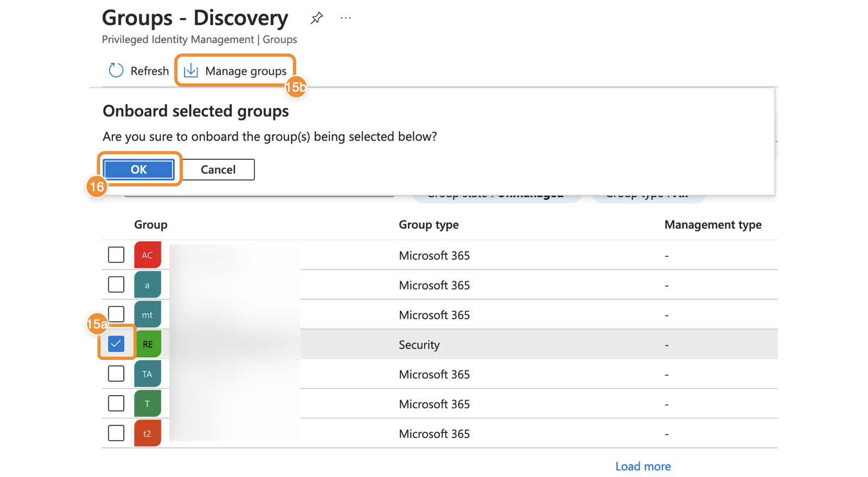
Task: Click the orange t2 group avatar
Action: coord(148,433)
